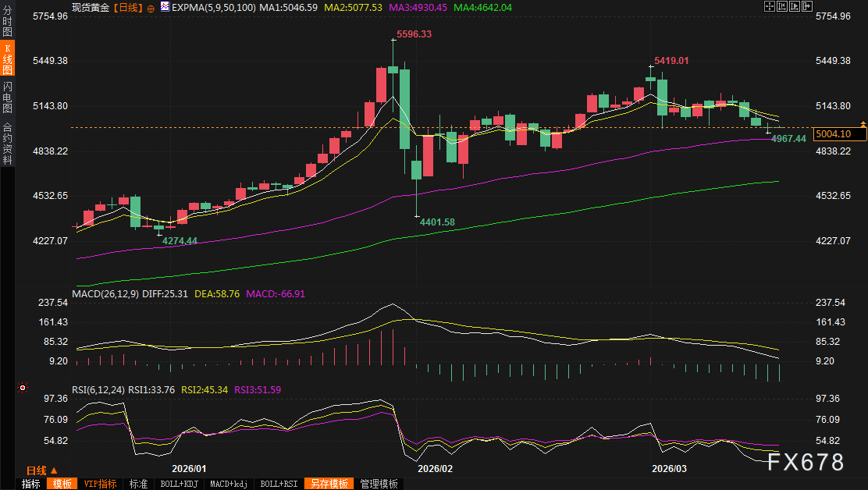Click the orange circle-plus icon beside 【日线】

[x=151, y=6]
